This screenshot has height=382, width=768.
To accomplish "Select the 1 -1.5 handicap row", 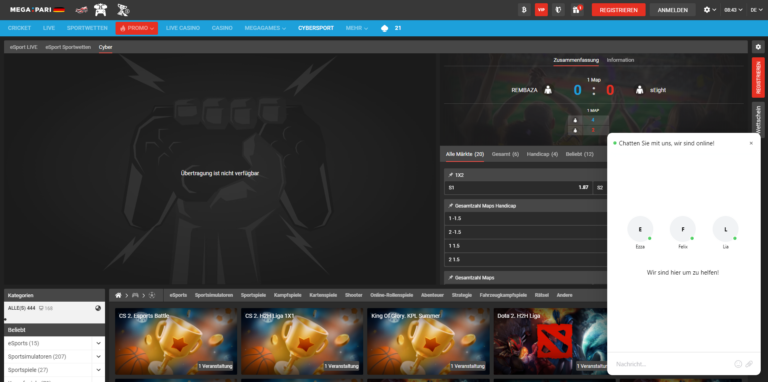I will pos(526,218).
